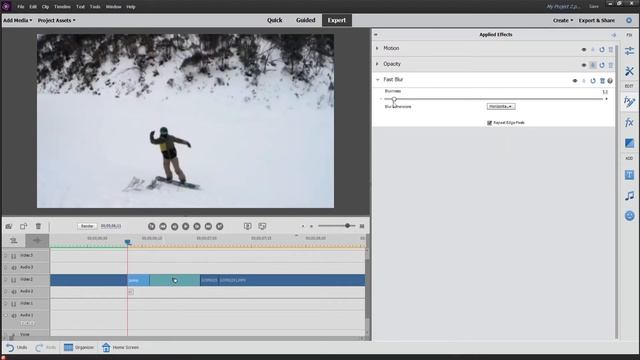640x360 pixels.
Task: Open the Effects fx panel icon
Action: [629, 122]
